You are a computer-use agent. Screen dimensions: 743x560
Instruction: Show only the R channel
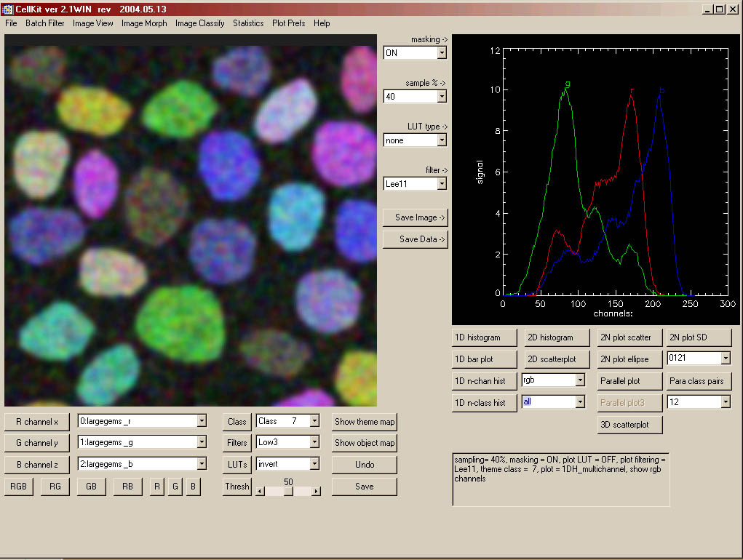coord(157,487)
